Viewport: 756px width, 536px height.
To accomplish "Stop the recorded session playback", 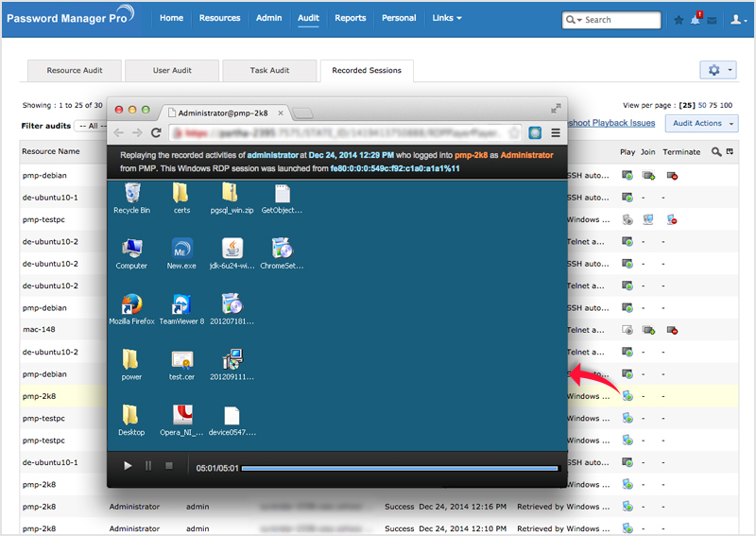I will pyautogui.click(x=169, y=465).
